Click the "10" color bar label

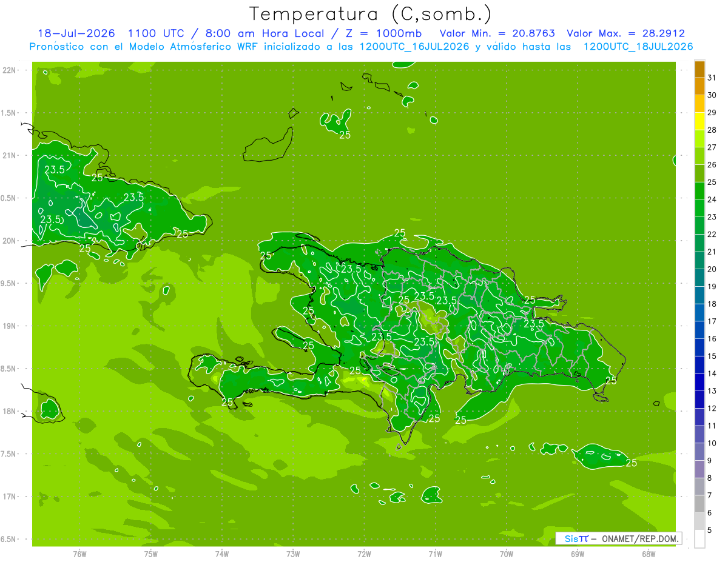click(712, 443)
